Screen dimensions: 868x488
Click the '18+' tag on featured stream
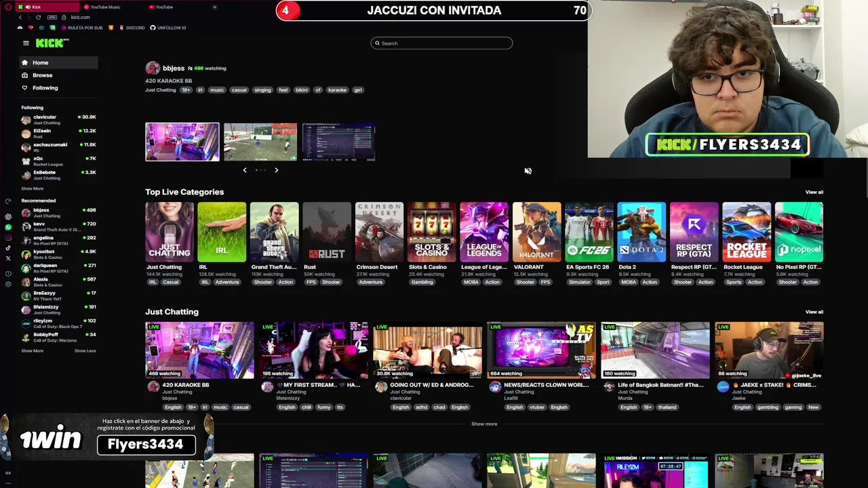[x=185, y=90]
